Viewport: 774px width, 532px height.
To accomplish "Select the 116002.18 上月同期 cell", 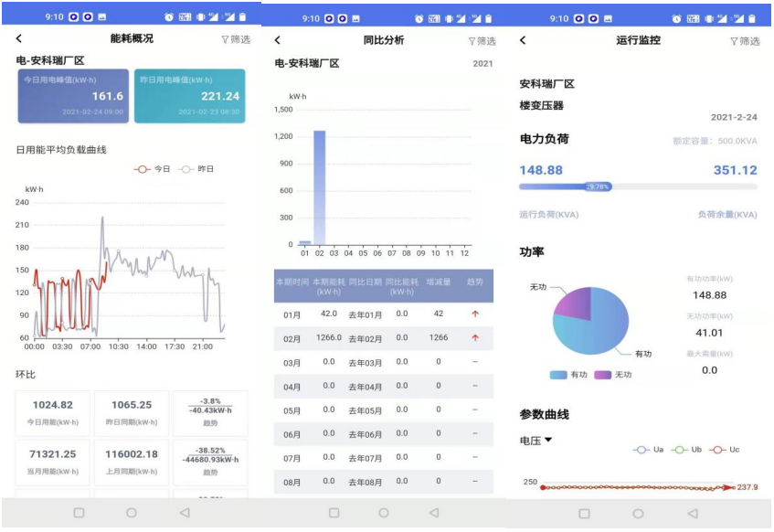I will [132, 463].
